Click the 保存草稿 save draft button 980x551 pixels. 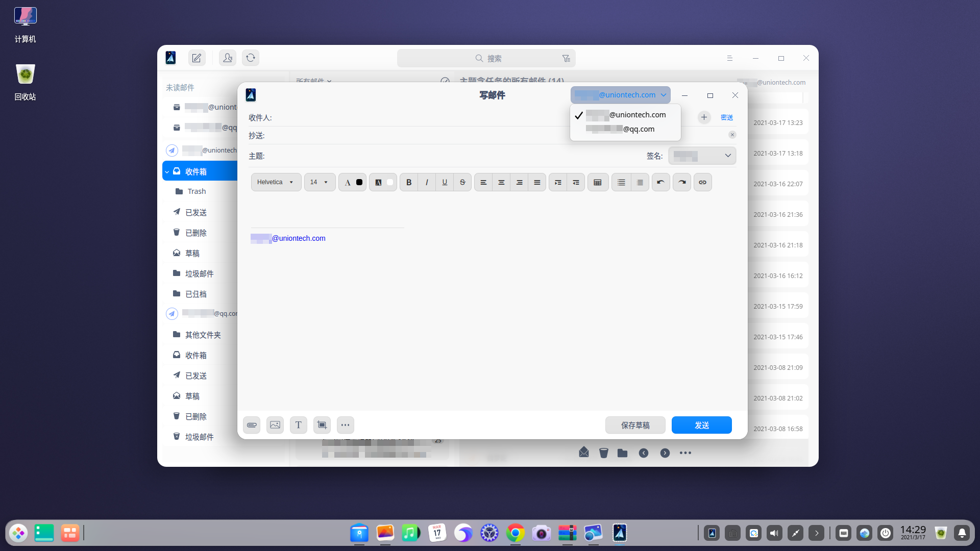point(635,425)
